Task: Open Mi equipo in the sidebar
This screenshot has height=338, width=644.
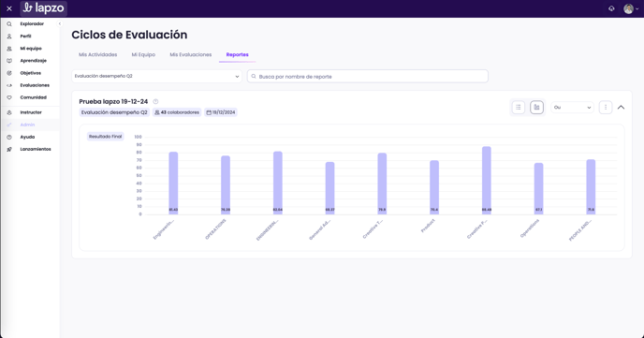Action: point(31,49)
